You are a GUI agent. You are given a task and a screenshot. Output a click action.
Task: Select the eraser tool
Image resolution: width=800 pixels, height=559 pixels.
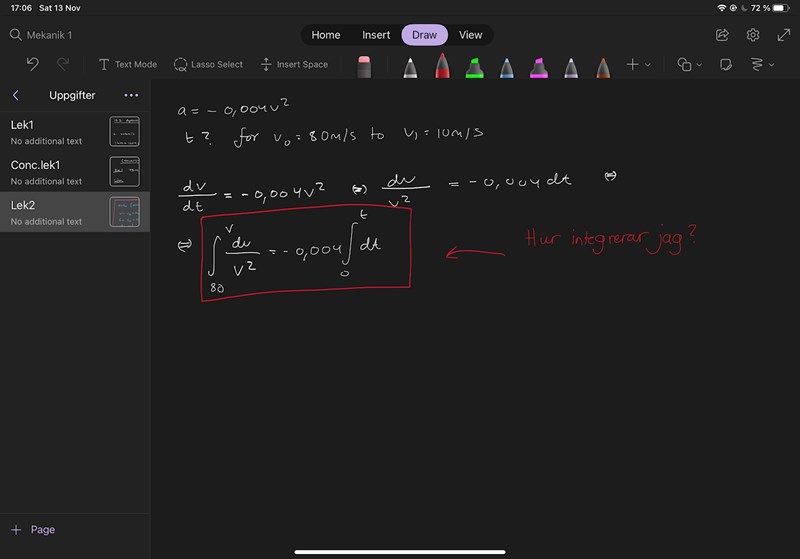tap(364, 65)
